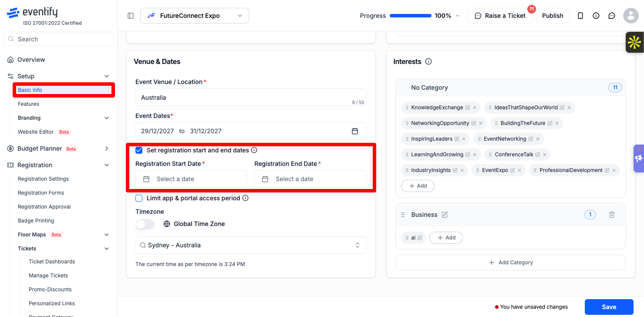The height and width of the screenshot is (317, 644).
Task: Remove the IdeasThatShapeOurWorld interest tag
Action: click(x=569, y=108)
